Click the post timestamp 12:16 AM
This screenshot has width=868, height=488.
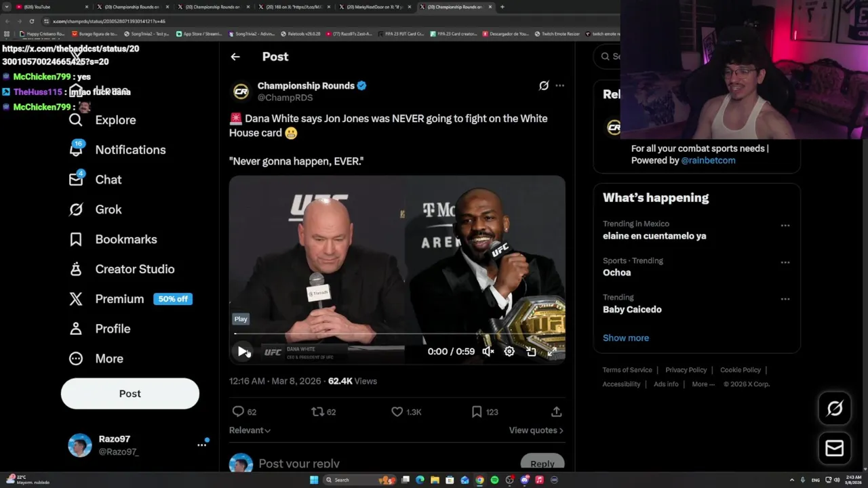pos(275,381)
